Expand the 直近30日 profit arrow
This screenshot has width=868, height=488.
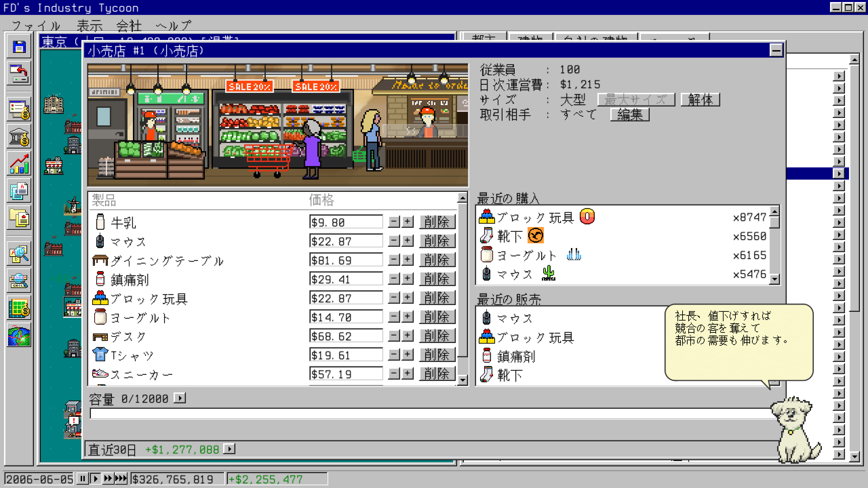(229, 449)
